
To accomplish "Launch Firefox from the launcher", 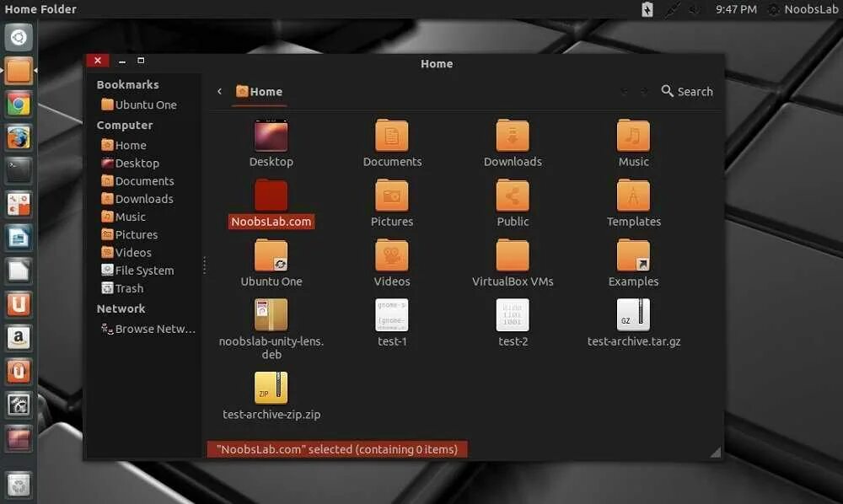I will [x=19, y=137].
